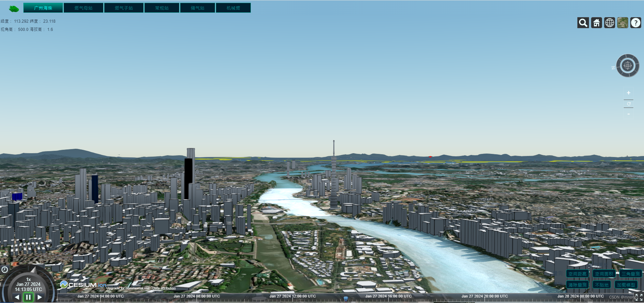Select the 机械臂 tab
The height and width of the screenshot is (303, 644).
(233, 8)
